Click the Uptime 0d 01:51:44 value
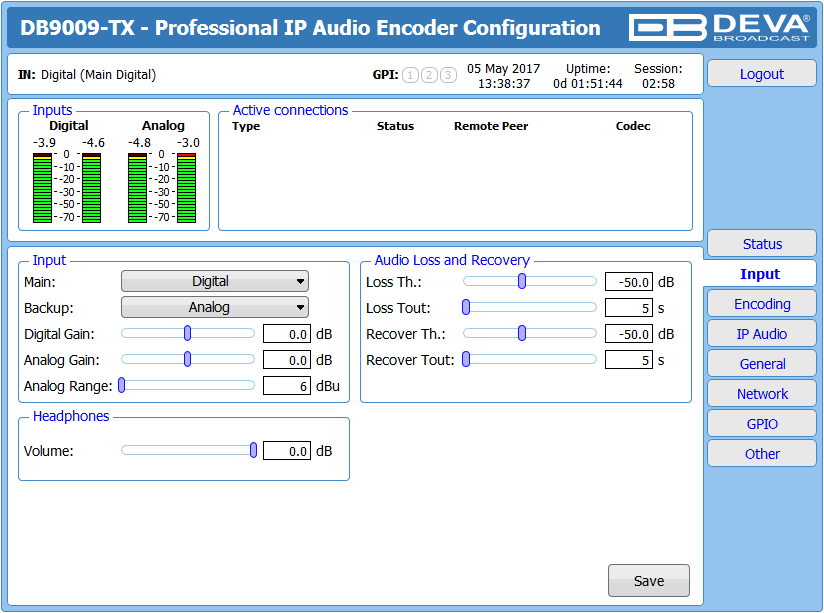Screen dimensions: 824x613 pos(588,84)
